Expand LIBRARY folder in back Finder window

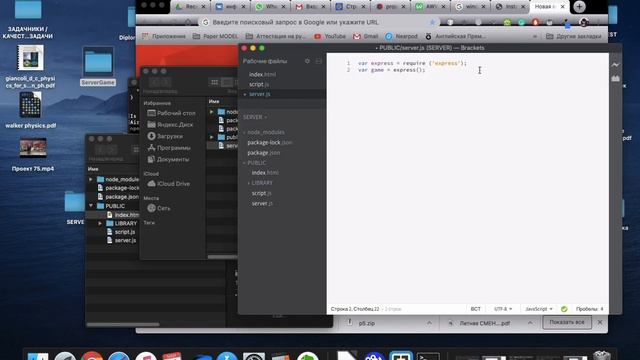pyautogui.click(x=100, y=223)
